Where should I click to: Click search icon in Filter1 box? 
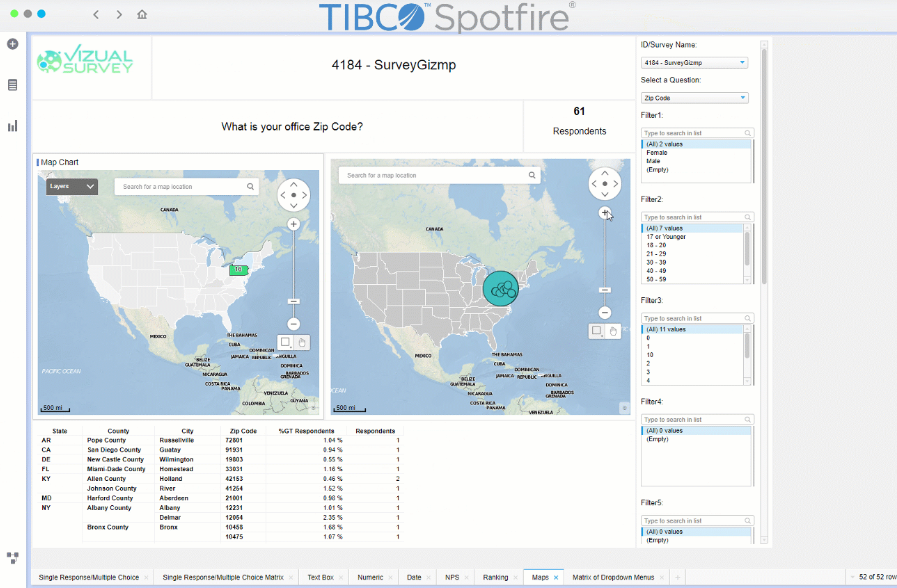coord(747,133)
